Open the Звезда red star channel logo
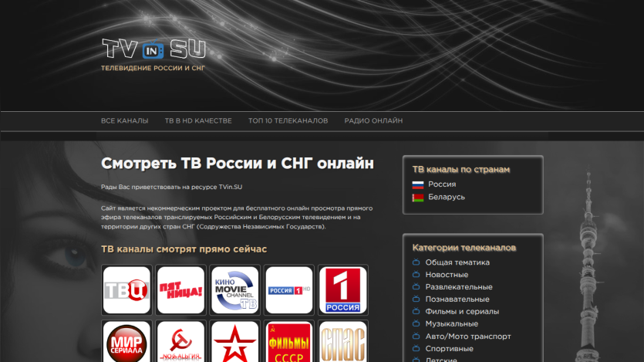This screenshot has width=644, height=362. (235, 342)
